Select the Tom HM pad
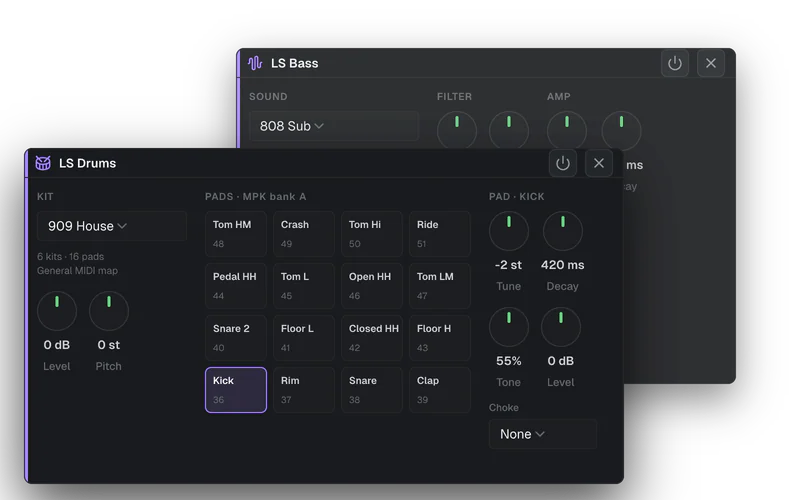 (x=236, y=234)
